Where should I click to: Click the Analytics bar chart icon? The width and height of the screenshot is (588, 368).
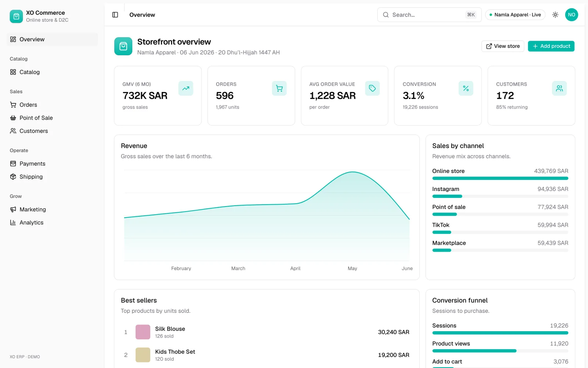13,223
